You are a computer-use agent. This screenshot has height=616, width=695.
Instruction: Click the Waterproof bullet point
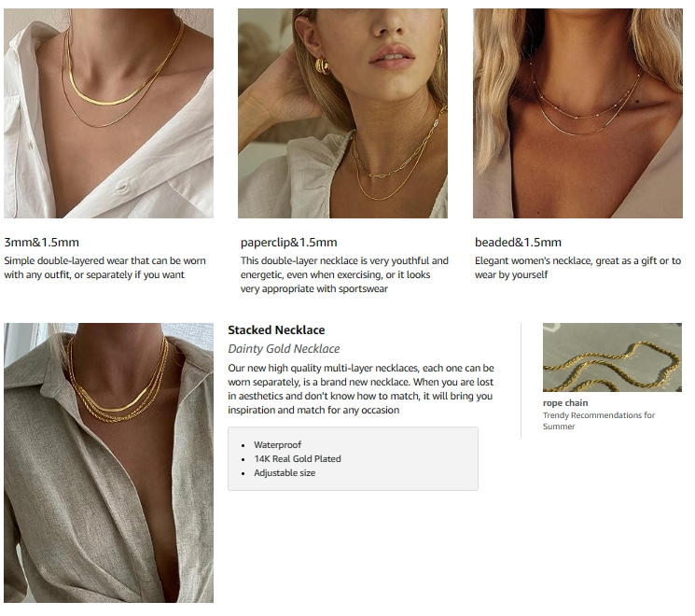277,444
